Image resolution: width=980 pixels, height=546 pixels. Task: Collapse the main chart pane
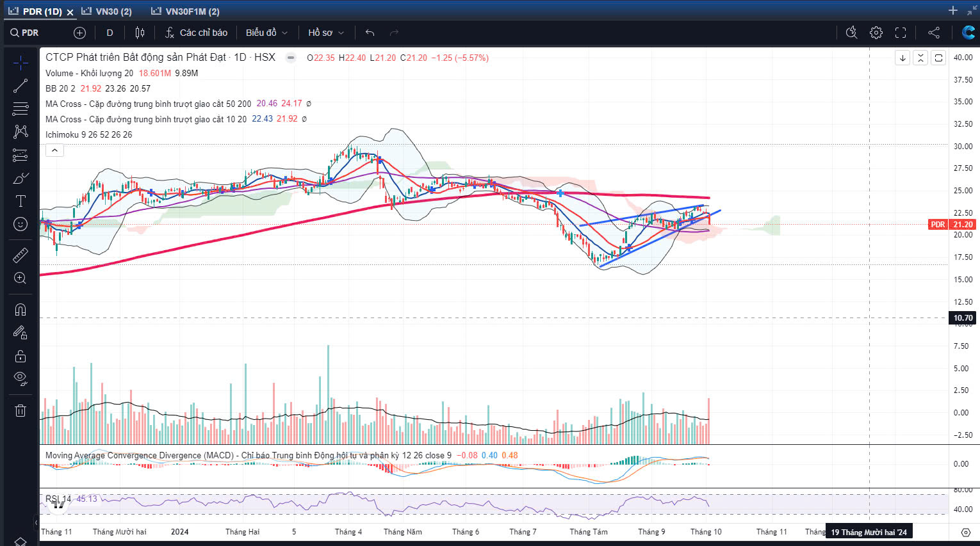tap(920, 58)
